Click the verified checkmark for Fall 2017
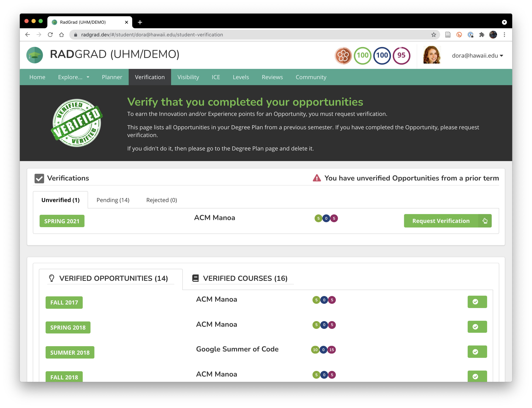Viewport: 532px width, 408px height. (x=477, y=302)
